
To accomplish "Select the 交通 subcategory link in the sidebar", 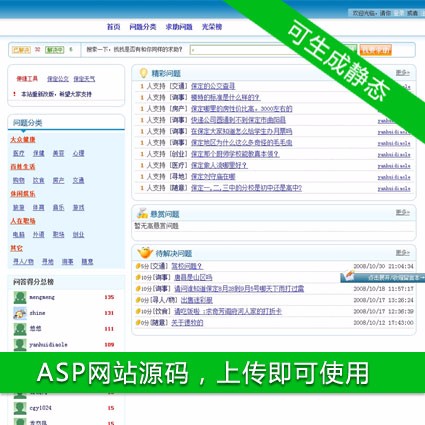I will point(78,180).
